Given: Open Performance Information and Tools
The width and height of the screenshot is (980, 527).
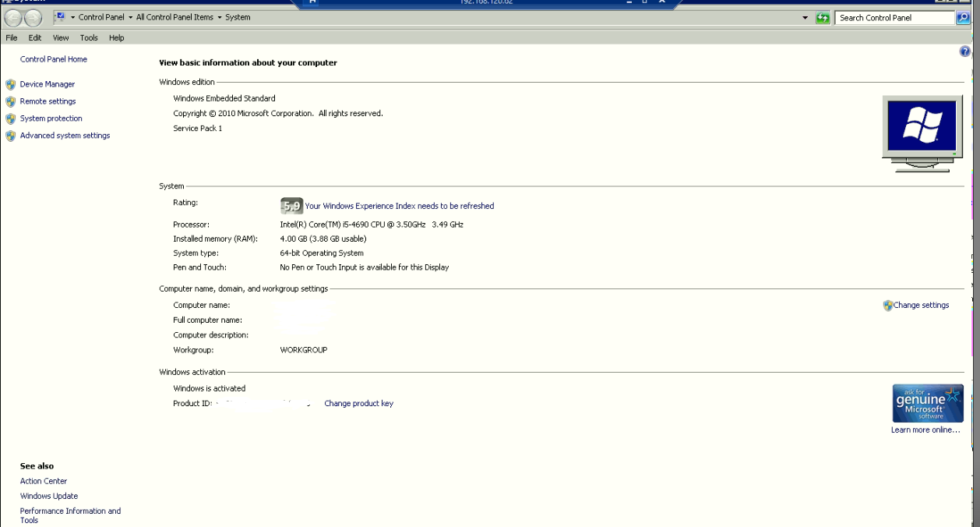Looking at the screenshot, I should point(70,515).
